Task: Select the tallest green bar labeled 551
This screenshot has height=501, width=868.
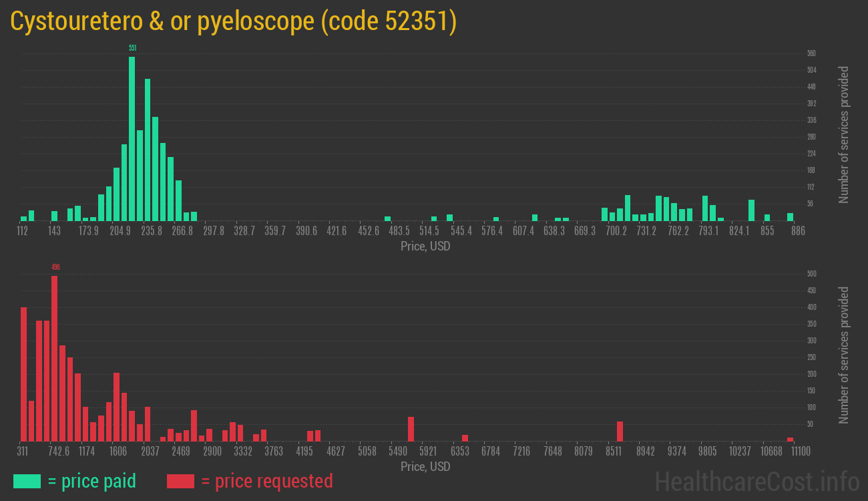Action: coord(132,139)
